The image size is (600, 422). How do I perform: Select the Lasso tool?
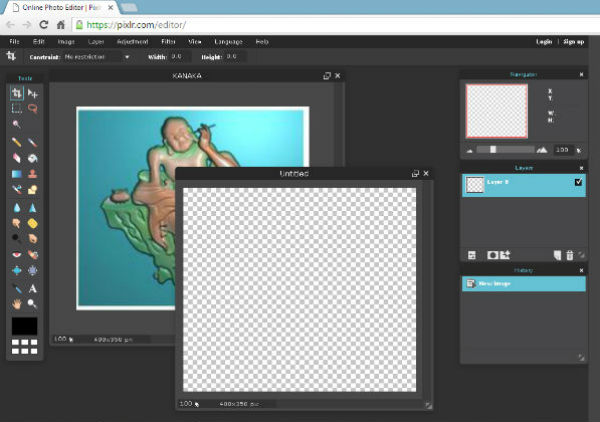coord(33,108)
